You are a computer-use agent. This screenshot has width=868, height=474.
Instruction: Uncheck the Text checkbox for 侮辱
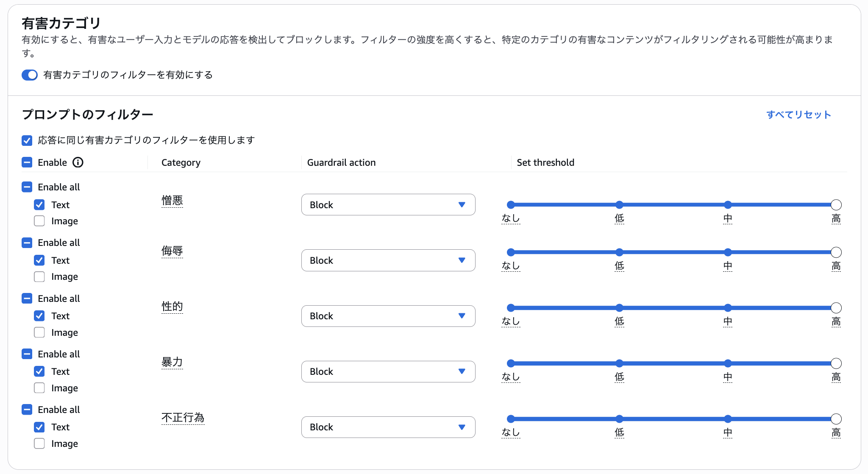click(39, 260)
